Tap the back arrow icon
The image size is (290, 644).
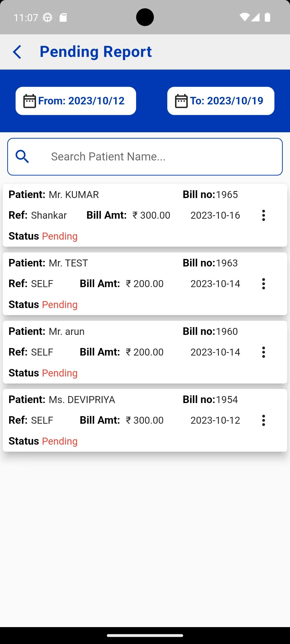(x=17, y=52)
